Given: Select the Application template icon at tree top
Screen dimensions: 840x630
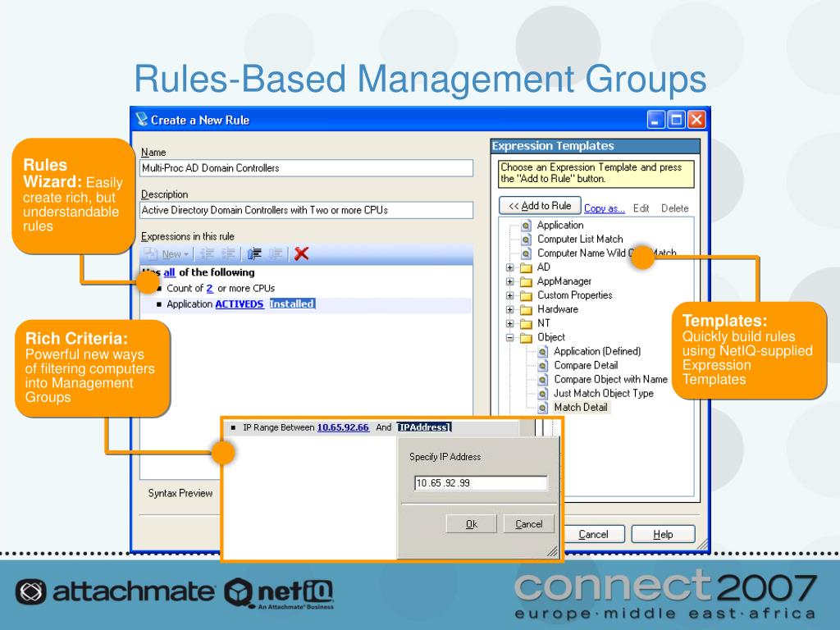Looking at the screenshot, I should pos(526,226).
